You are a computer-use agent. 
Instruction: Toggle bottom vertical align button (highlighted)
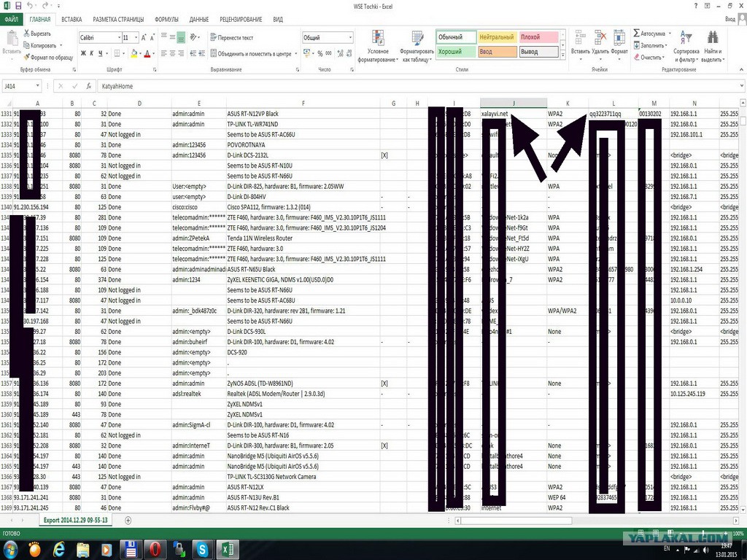pos(181,37)
